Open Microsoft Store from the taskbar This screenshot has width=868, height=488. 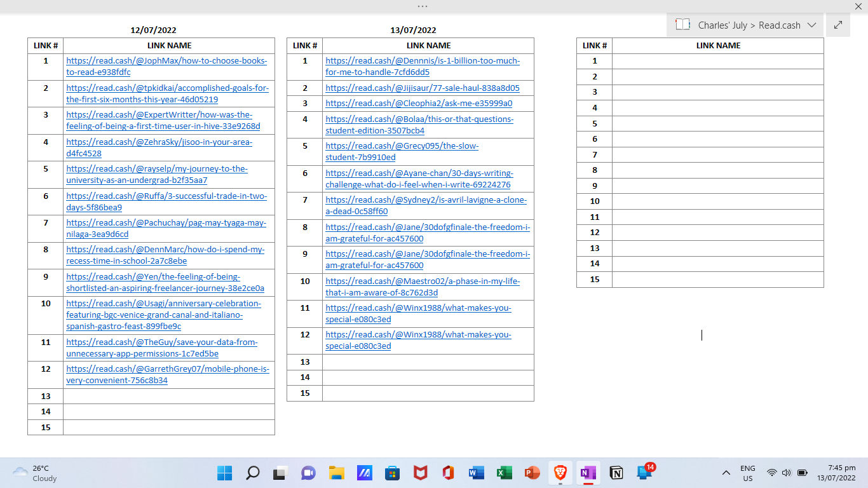click(x=392, y=473)
